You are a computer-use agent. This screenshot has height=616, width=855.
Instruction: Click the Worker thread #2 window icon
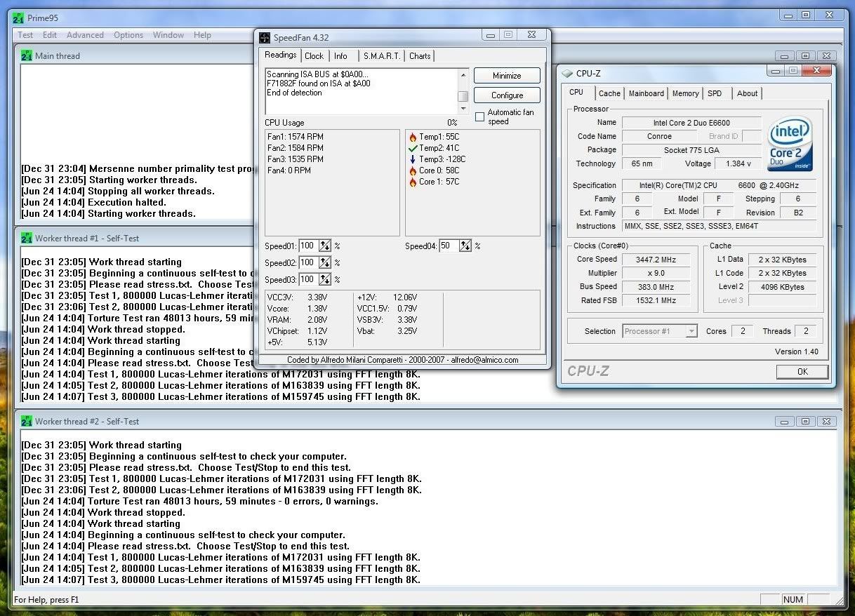pos(27,421)
